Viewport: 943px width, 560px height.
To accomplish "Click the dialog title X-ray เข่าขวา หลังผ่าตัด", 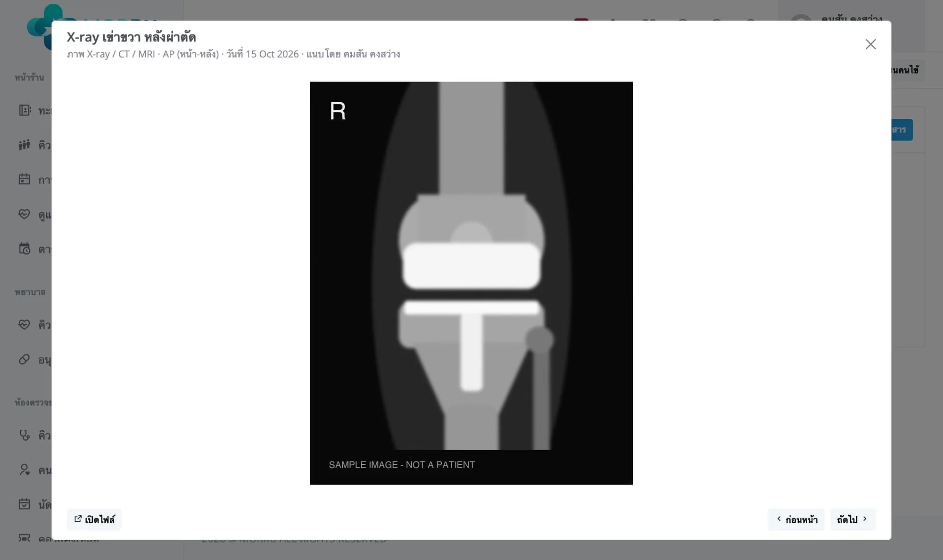I will (x=131, y=37).
